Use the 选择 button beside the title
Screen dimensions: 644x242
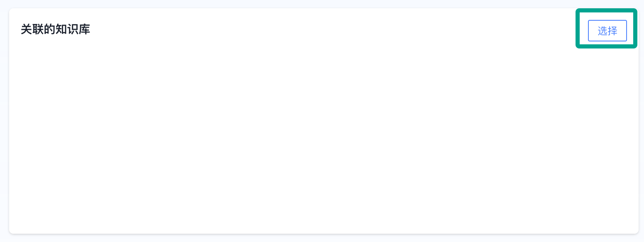607,31
